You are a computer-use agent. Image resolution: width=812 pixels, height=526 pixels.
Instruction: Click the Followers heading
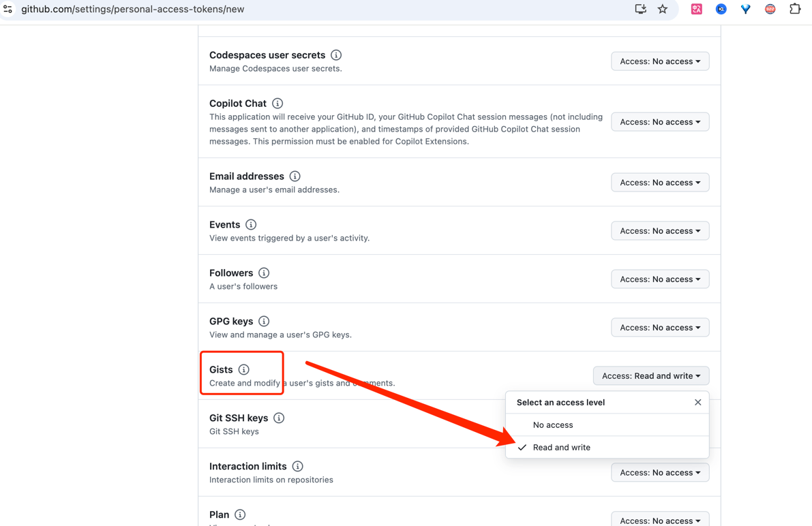click(231, 273)
